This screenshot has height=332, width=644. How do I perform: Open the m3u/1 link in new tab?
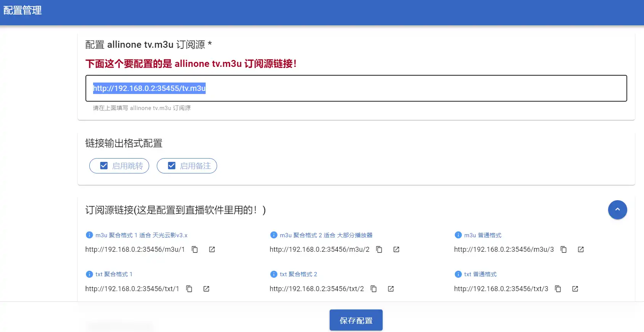[x=212, y=249]
